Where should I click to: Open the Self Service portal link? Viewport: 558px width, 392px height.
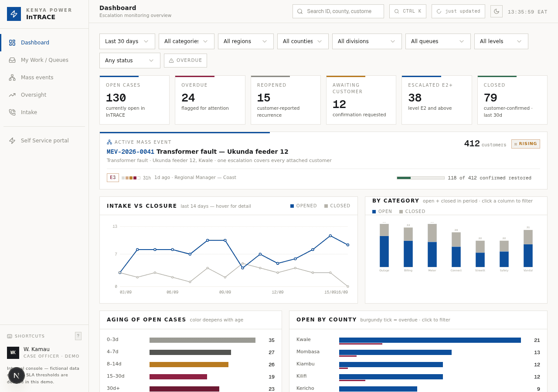[x=44, y=141]
